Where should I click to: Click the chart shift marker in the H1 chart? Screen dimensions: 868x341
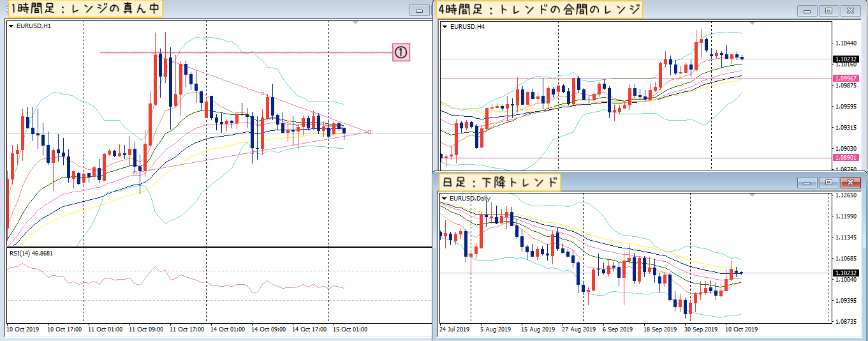[356, 23]
